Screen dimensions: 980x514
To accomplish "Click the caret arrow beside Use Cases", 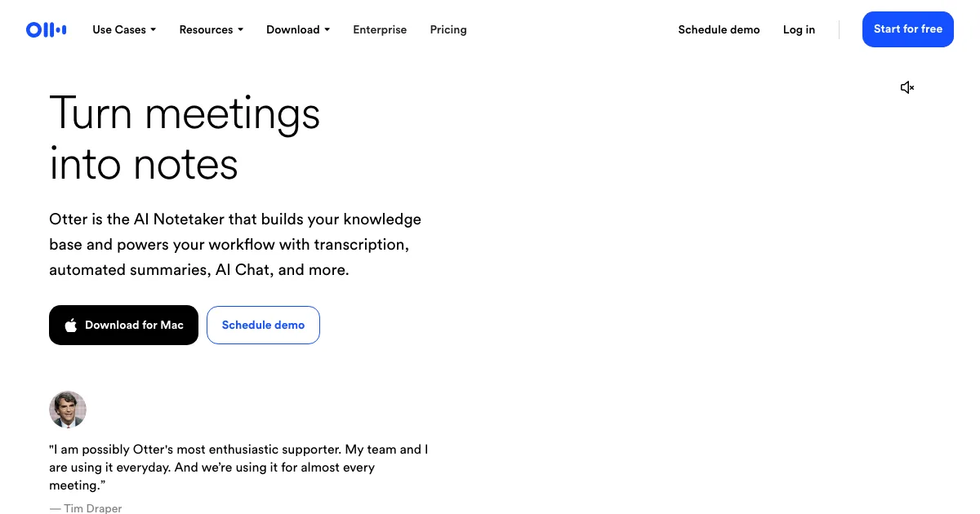I will tap(153, 30).
